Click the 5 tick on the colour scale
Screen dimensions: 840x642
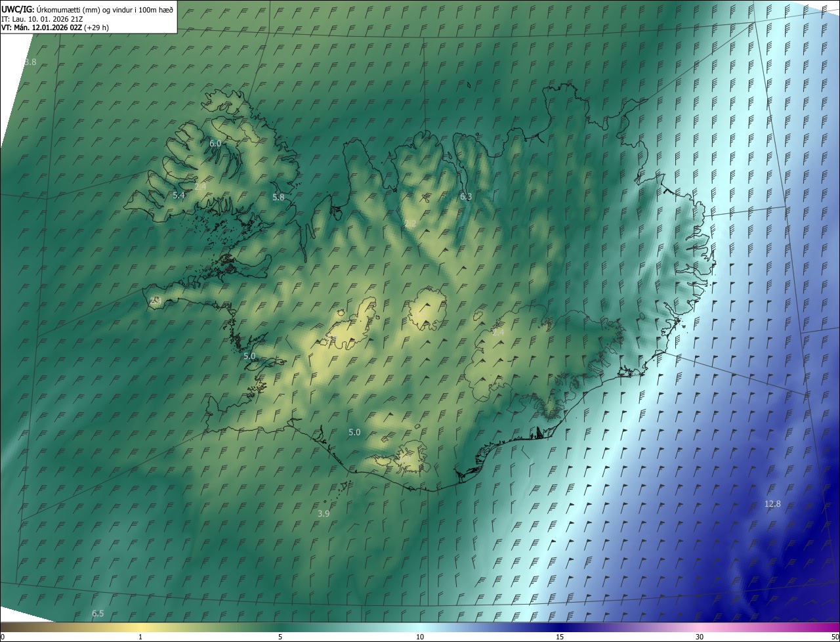[280, 637]
